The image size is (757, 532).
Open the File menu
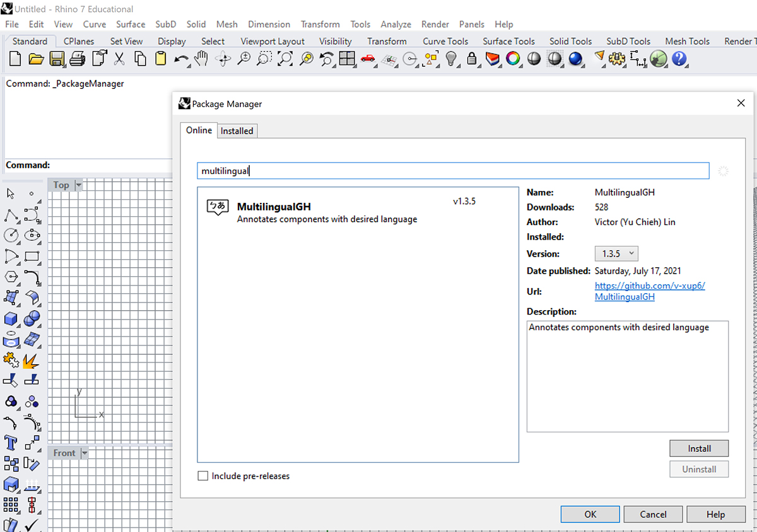click(x=12, y=24)
